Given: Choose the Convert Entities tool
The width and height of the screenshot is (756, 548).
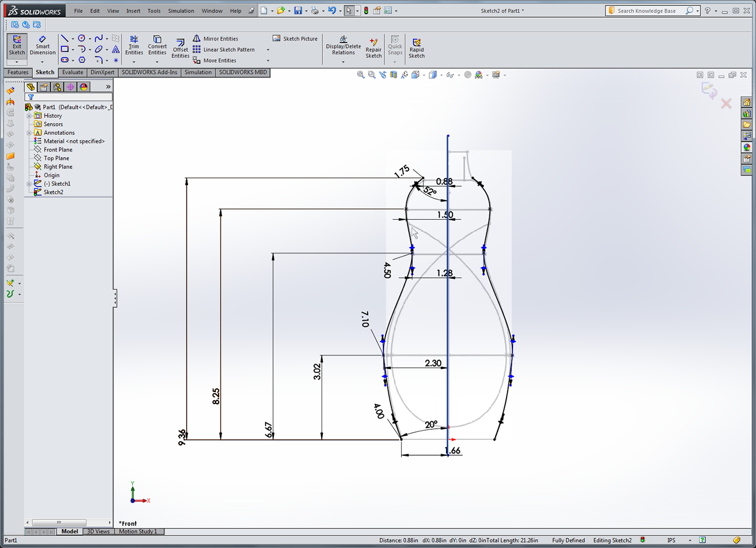Looking at the screenshot, I should tap(157, 45).
